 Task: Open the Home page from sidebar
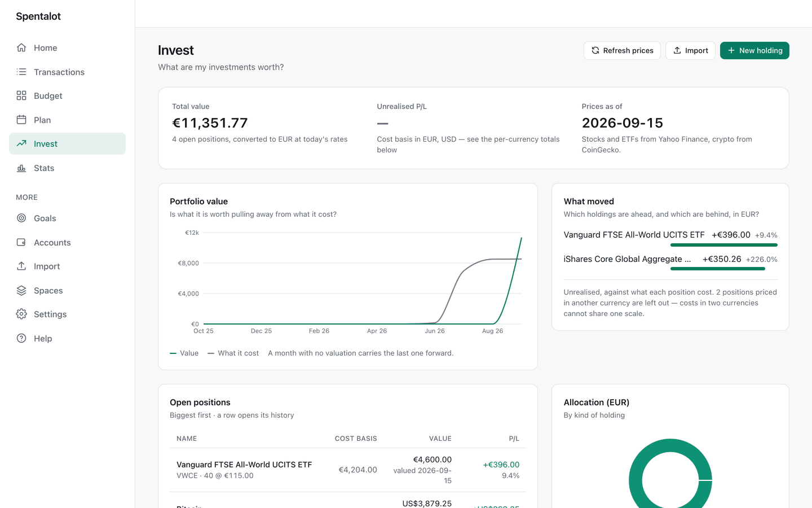coord(67,48)
